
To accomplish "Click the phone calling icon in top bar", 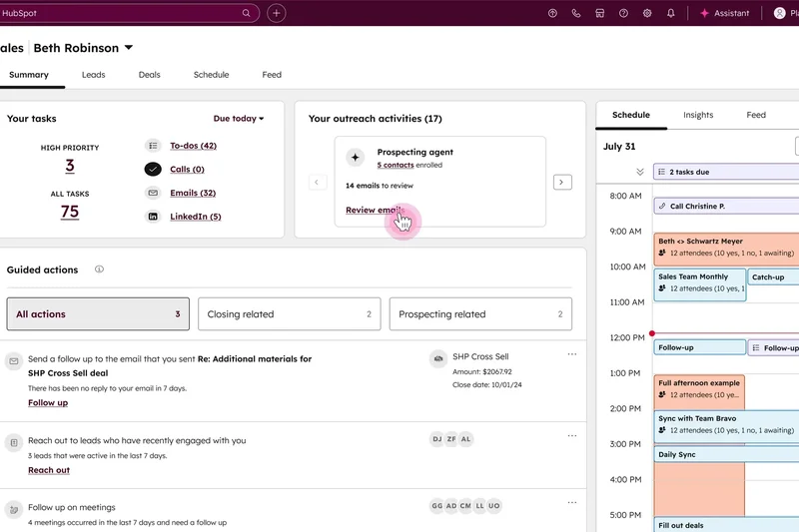I will 576,14.
